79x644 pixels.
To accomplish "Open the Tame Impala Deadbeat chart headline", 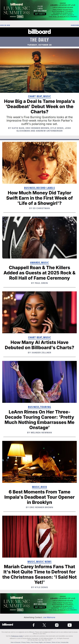I will (39, 106).
